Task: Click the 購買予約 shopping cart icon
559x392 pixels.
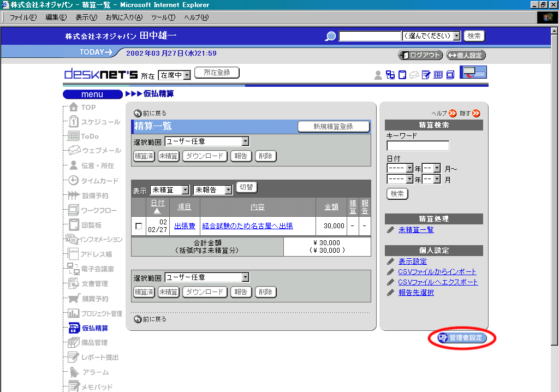Action: (74, 299)
